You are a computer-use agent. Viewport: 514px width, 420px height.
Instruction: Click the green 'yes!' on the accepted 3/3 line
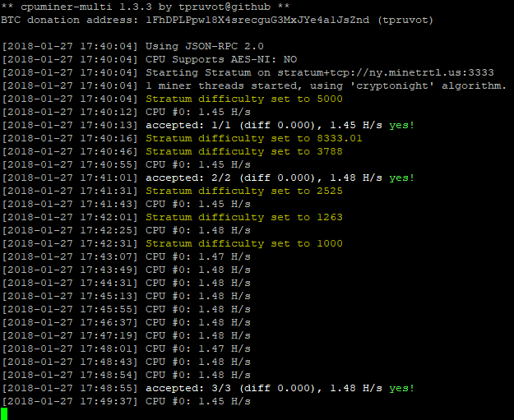pos(402,388)
